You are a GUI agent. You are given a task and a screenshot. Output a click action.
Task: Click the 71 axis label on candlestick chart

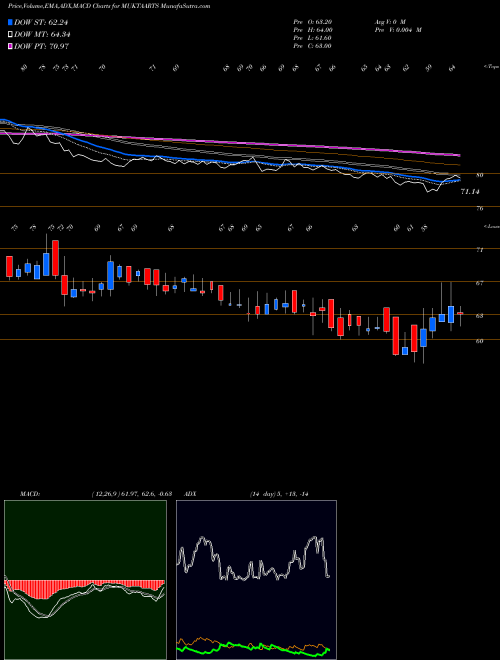pyautogui.click(x=479, y=250)
